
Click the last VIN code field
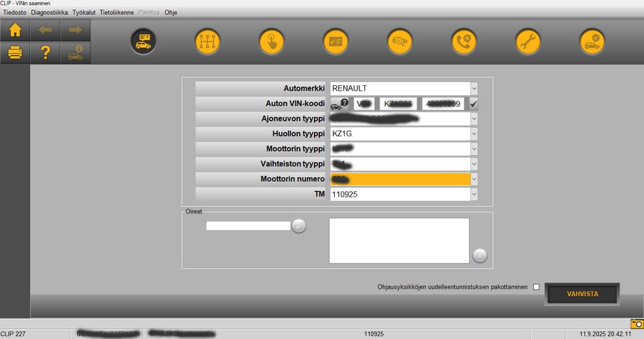[x=443, y=104]
